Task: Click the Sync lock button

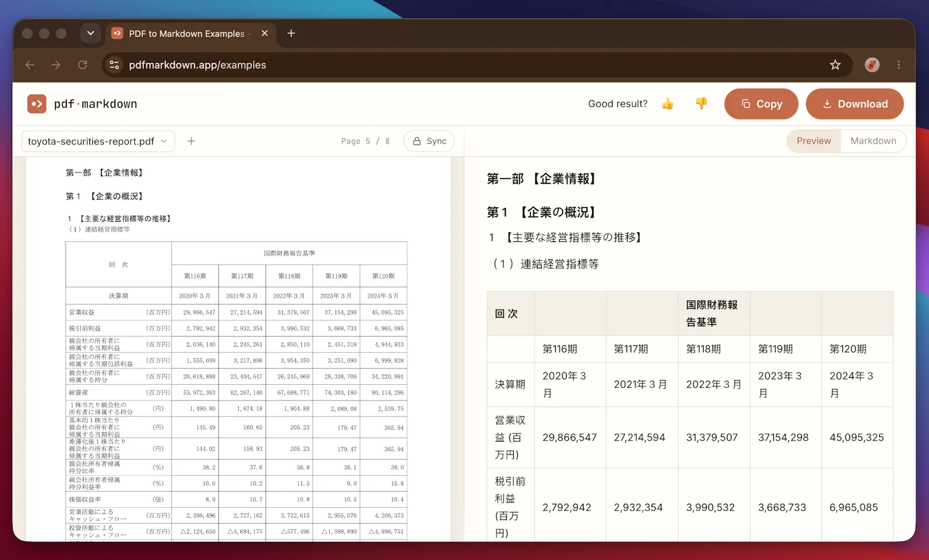Action: point(429,141)
